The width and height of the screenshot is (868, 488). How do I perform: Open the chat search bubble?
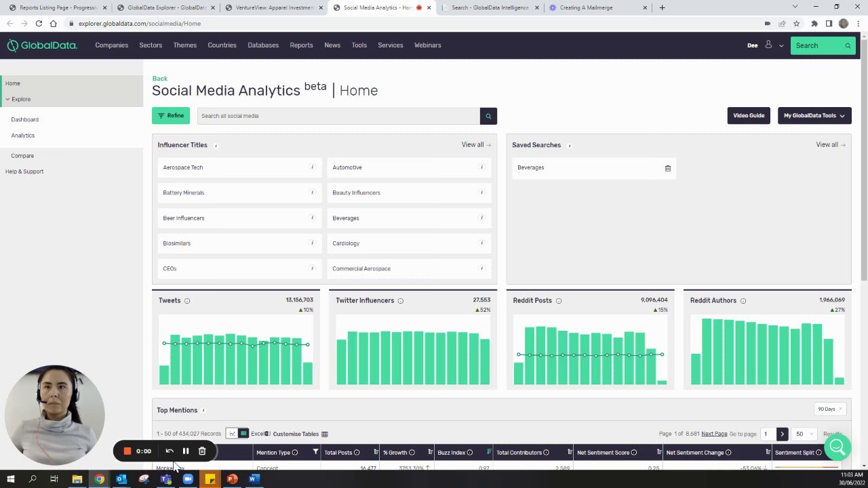tap(837, 447)
